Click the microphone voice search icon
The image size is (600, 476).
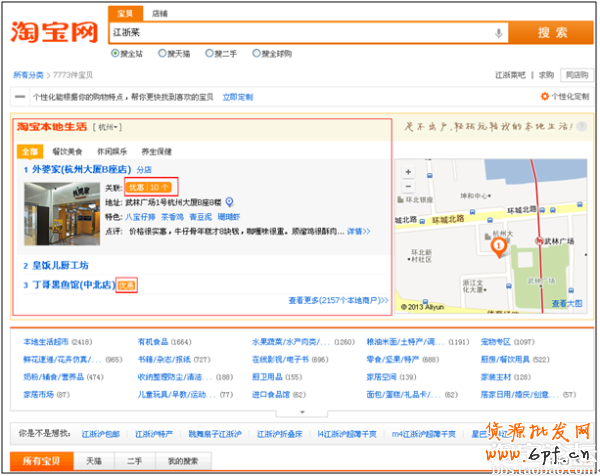[x=498, y=33]
